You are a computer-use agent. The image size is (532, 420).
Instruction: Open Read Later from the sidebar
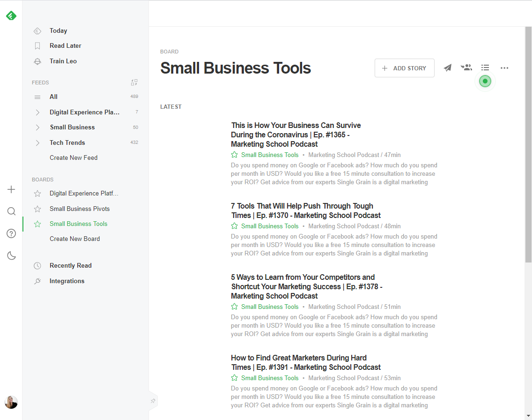click(x=65, y=45)
